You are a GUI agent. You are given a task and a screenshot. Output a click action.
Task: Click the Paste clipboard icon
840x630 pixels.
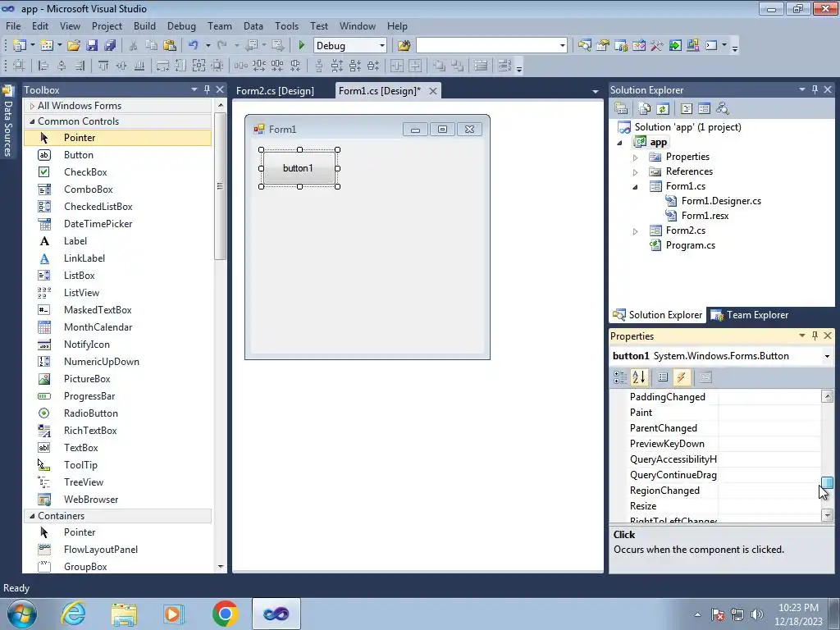click(170, 46)
